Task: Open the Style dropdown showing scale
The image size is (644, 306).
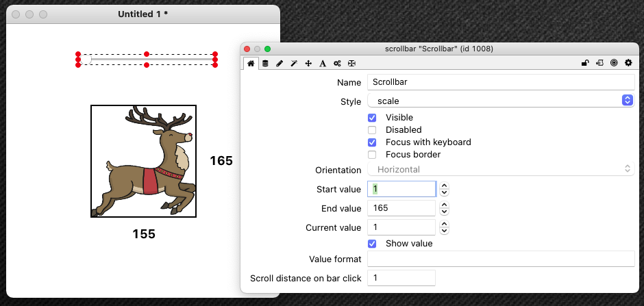Action: pos(501,101)
